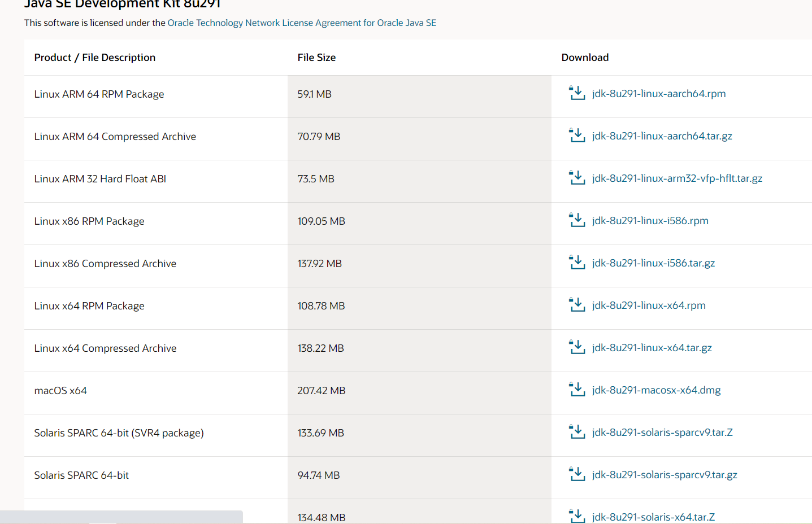Select 'Linux x64 RPM Package' text
Image resolution: width=812 pixels, height=524 pixels.
tap(89, 306)
